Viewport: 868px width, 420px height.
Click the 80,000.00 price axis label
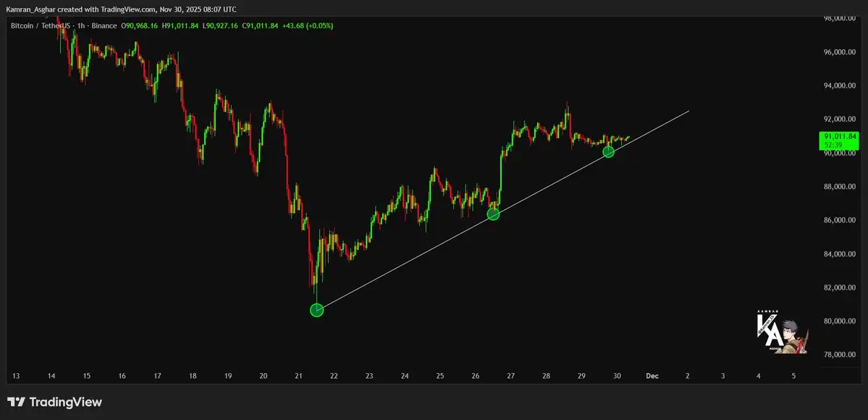pos(840,322)
